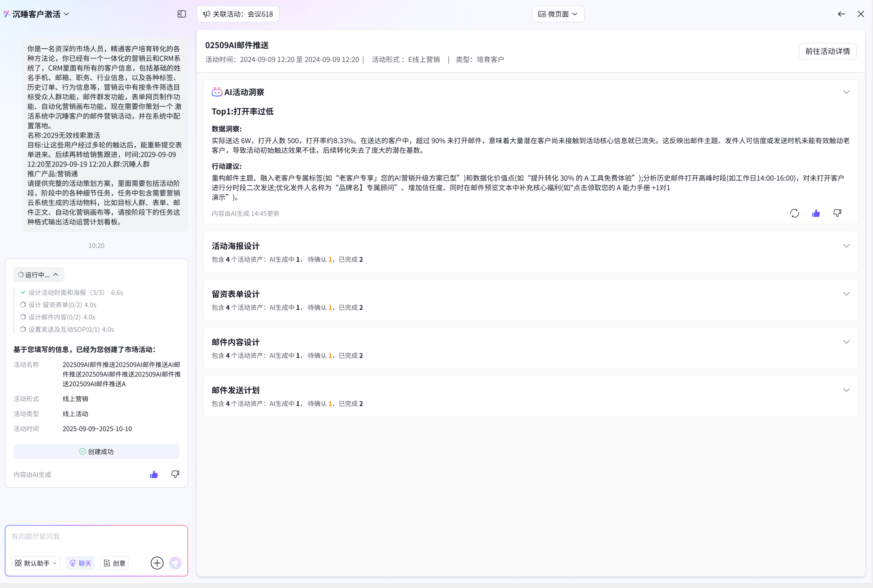Click the 关联活动: 会议618 button
The image size is (873, 588).
(x=238, y=14)
